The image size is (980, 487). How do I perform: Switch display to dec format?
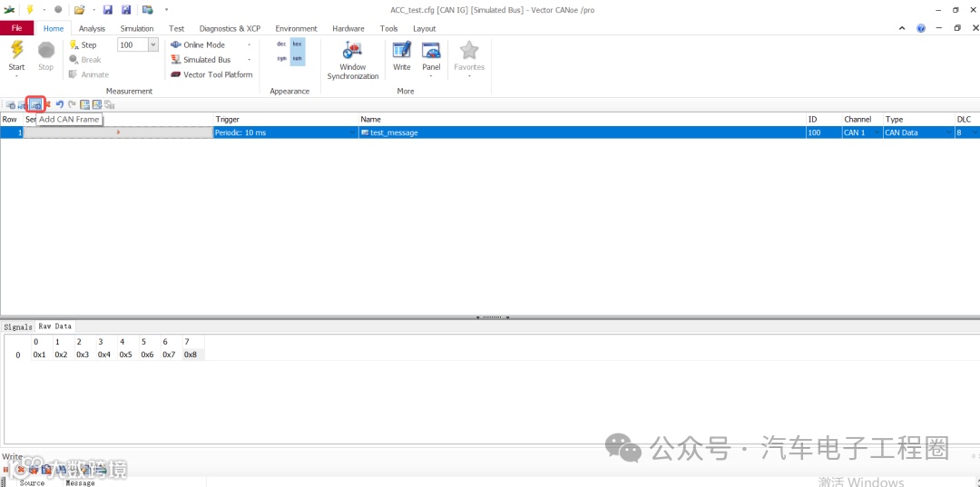click(281, 44)
